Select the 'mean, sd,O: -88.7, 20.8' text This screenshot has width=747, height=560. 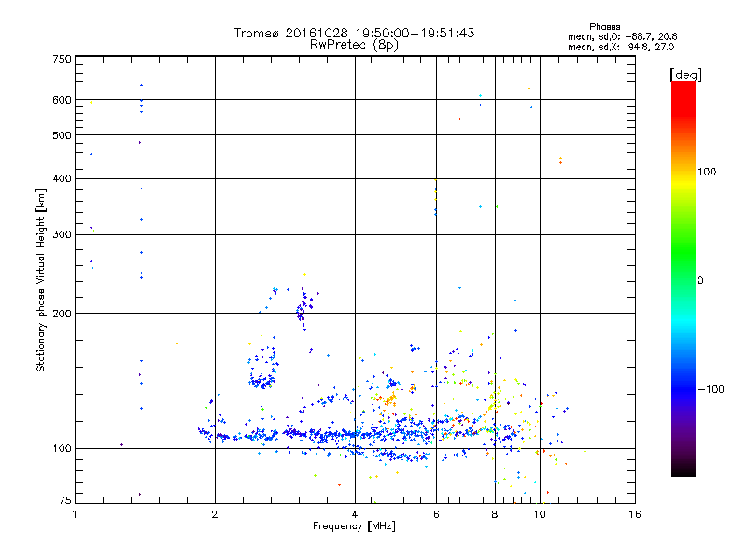622,36
